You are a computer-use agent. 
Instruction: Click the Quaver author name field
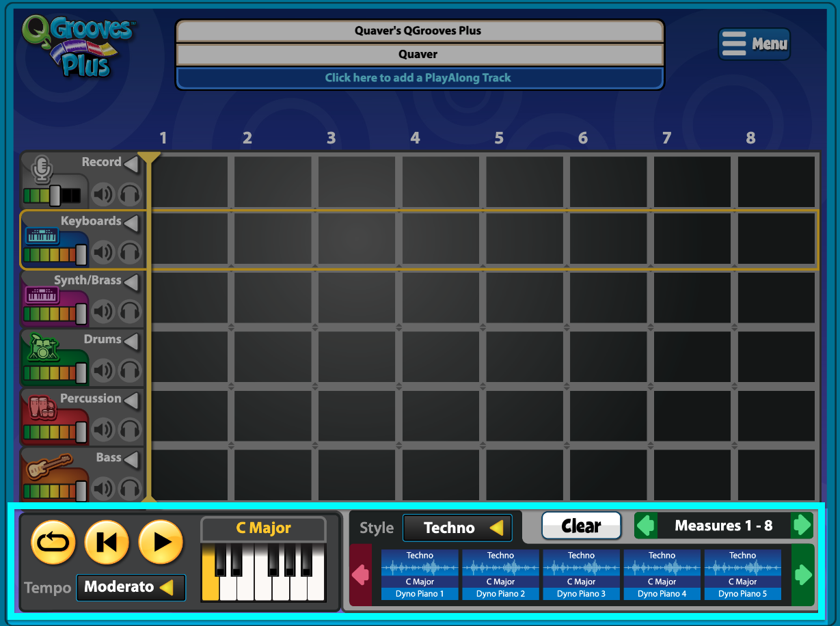point(420,54)
